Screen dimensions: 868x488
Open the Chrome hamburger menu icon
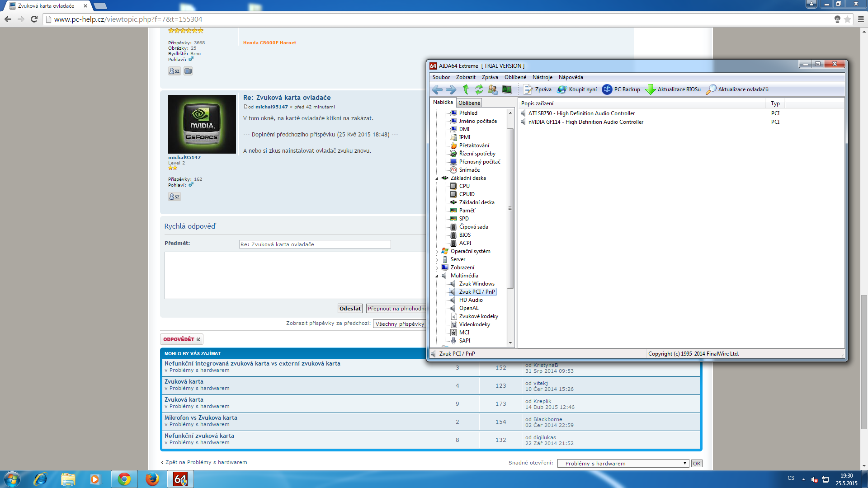pyautogui.click(x=861, y=19)
